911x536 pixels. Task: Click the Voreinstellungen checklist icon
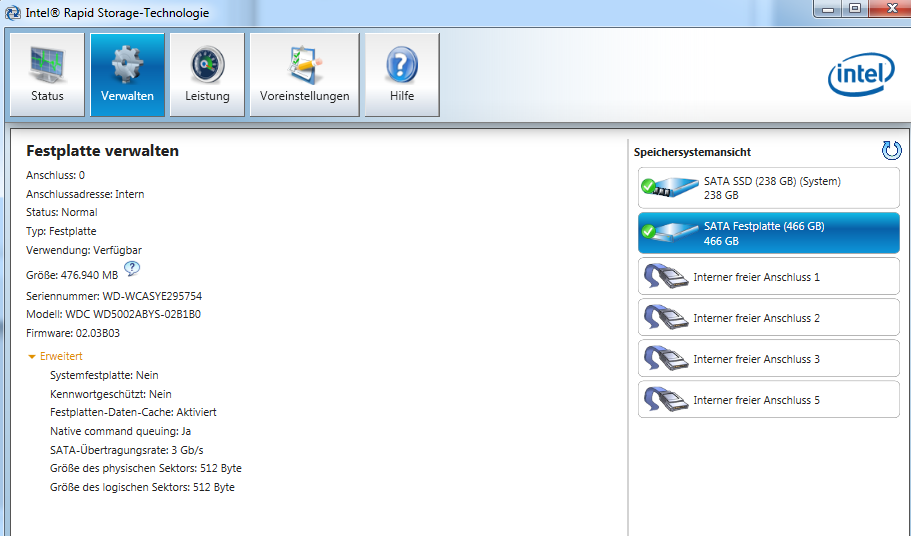[x=304, y=63]
